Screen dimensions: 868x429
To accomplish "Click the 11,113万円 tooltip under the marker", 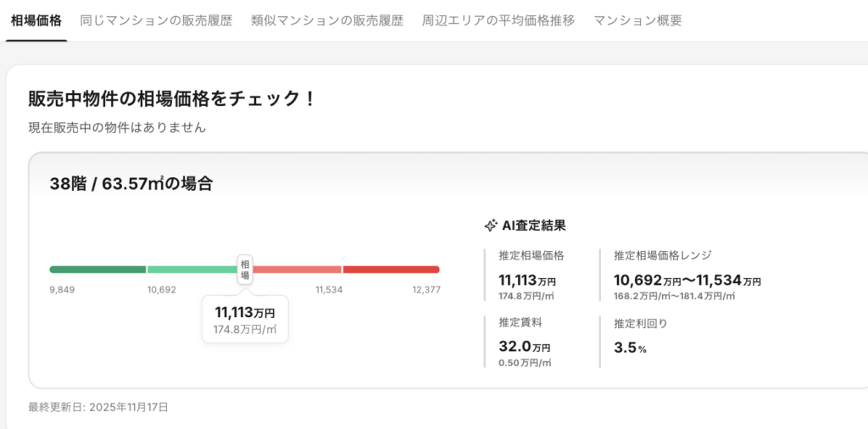I will pos(245,319).
